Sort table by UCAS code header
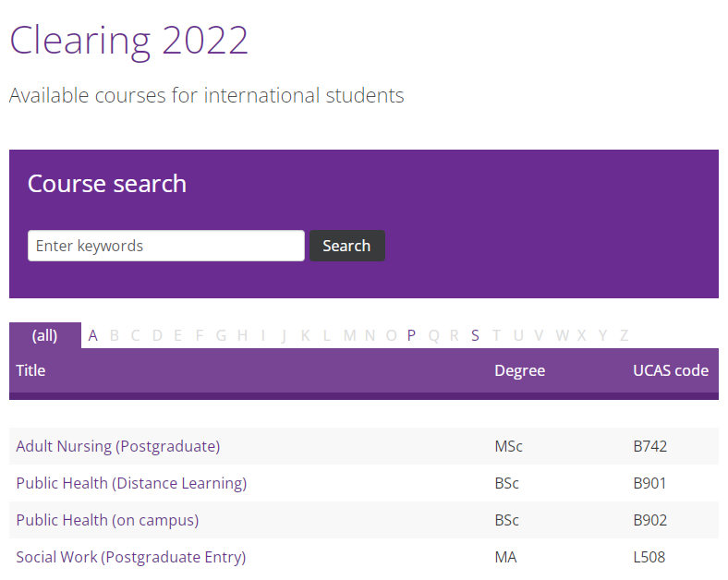Viewport: 728px width, 580px height. tap(671, 370)
